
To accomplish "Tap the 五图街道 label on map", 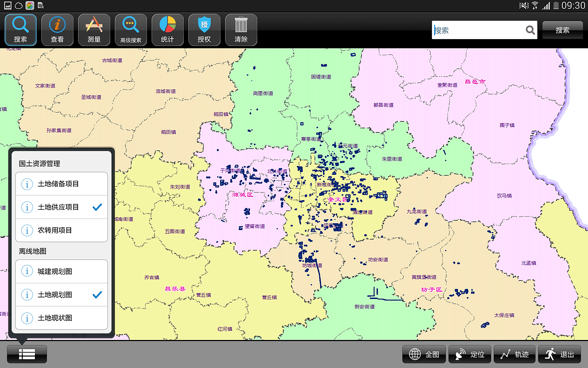I will 175,231.
